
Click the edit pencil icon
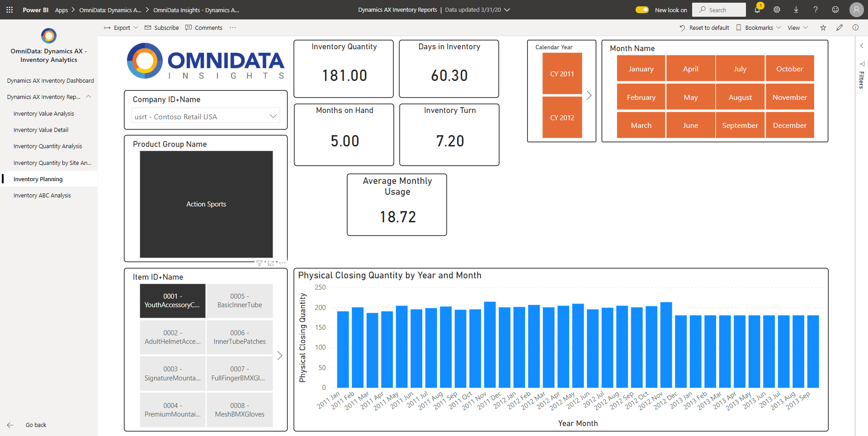tap(840, 28)
